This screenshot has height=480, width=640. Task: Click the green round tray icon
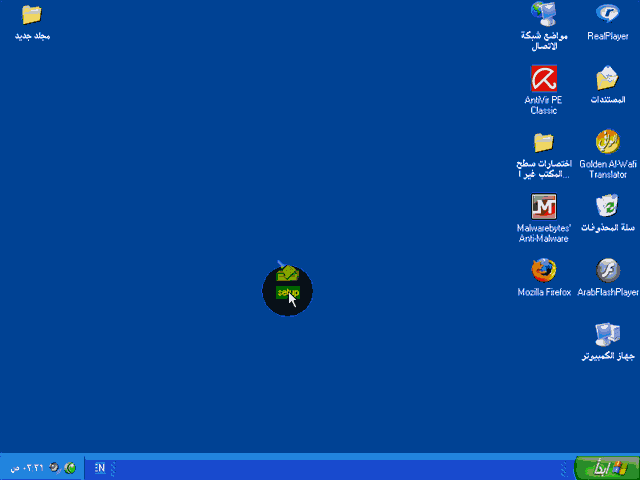(70, 468)
